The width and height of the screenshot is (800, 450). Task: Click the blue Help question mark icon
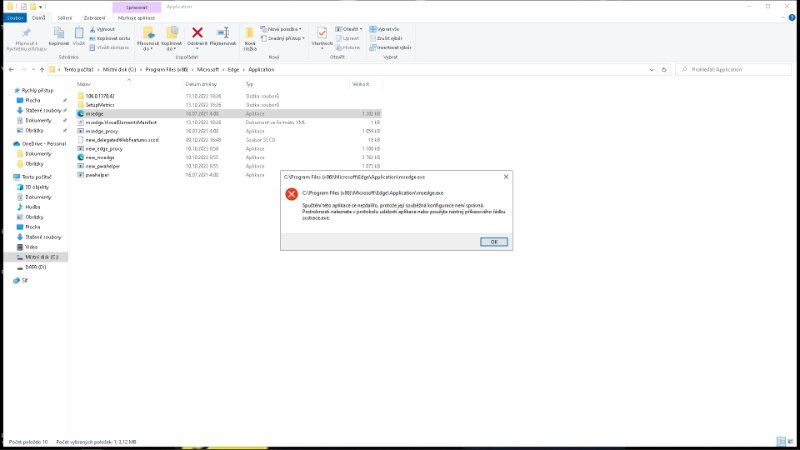(x=792, y=18)
